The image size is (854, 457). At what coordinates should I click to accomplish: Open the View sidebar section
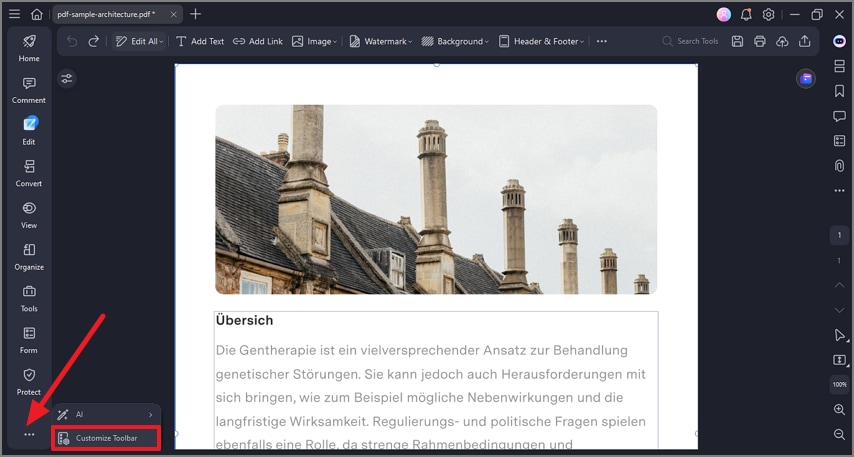coord(29,215)
